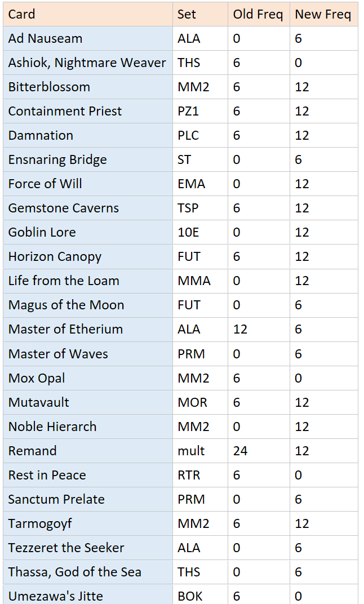Select the Old Freq header cell
The image size is (364, 604).
pos(258,14)
